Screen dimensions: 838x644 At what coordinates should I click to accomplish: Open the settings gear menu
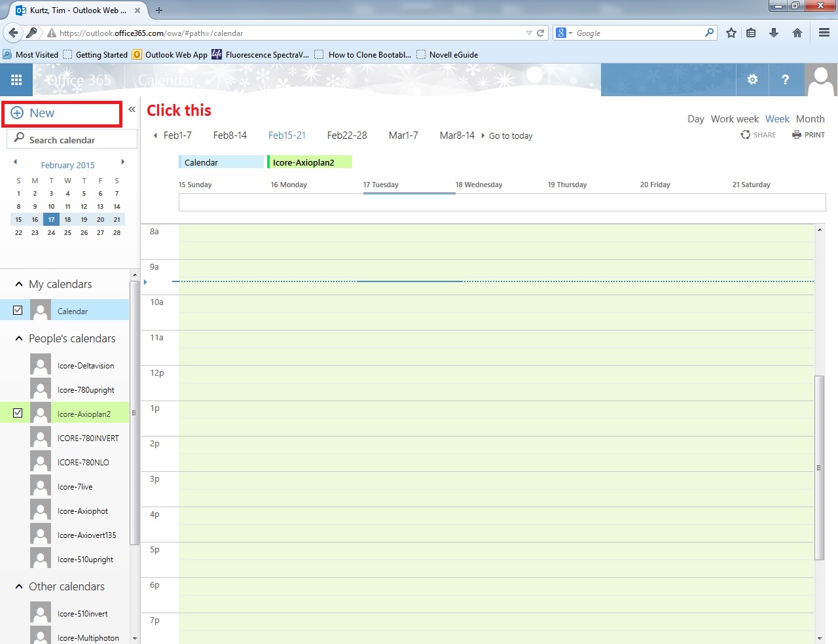(x=752, y=80)
